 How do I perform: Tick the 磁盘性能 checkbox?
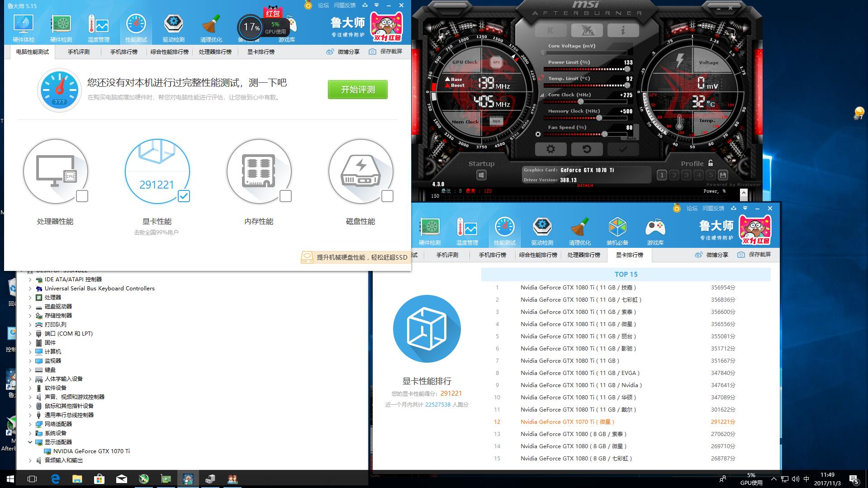click(x=387, y=196)
